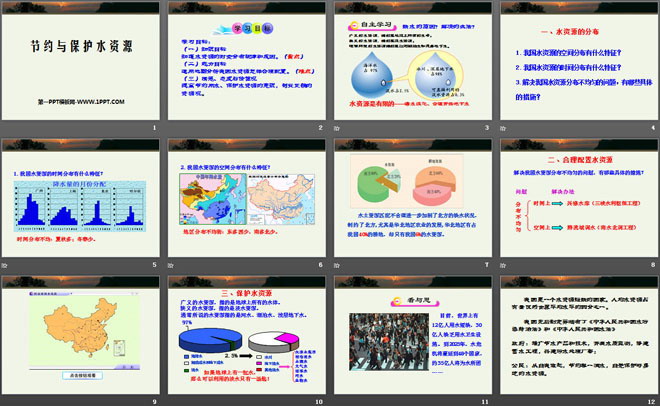Click the button below the China map on slide 9
Viewport: 660px width, 406px height.
pos(80,375)
